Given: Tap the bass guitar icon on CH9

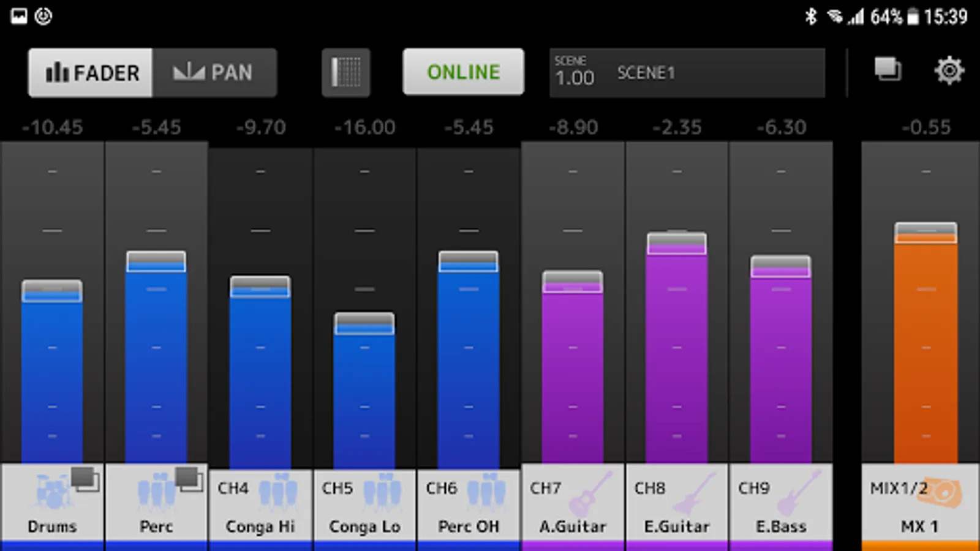Looking at the screenshot, I should (x=799, y=493).
